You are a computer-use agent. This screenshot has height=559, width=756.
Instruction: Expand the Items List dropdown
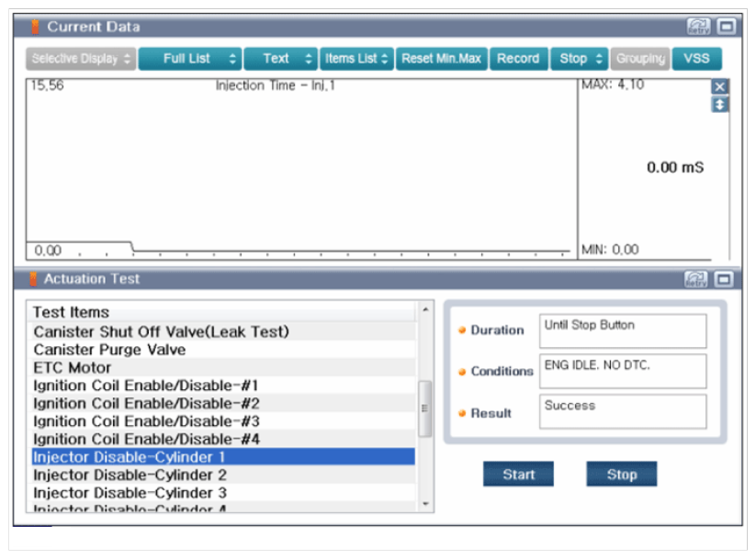coord(356,59)
